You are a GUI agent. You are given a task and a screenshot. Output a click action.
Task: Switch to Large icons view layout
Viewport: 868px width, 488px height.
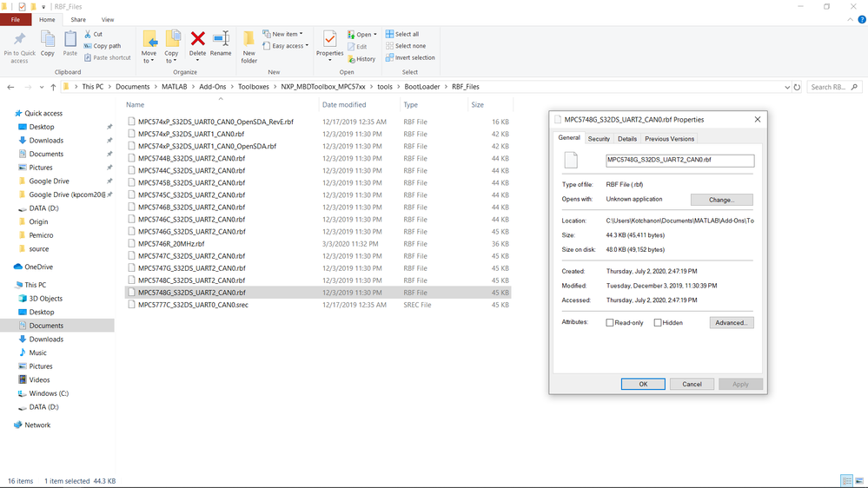click(859, 481)
